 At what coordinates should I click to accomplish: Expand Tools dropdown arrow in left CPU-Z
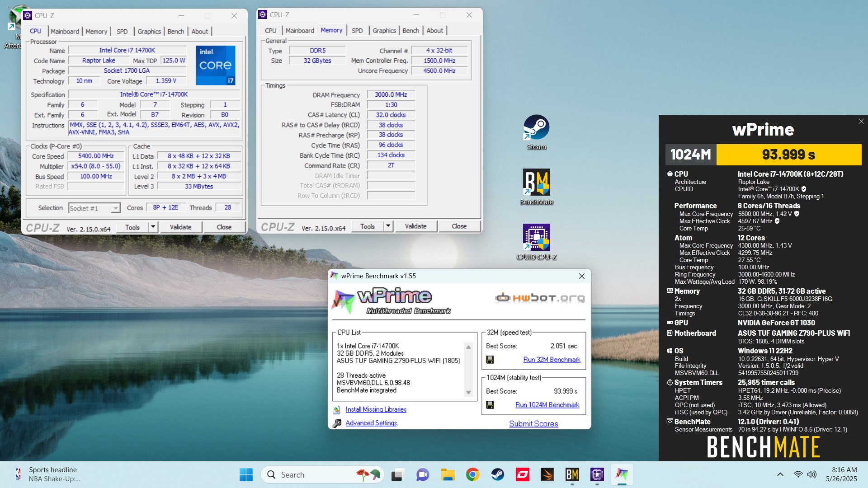pos(153,227)
